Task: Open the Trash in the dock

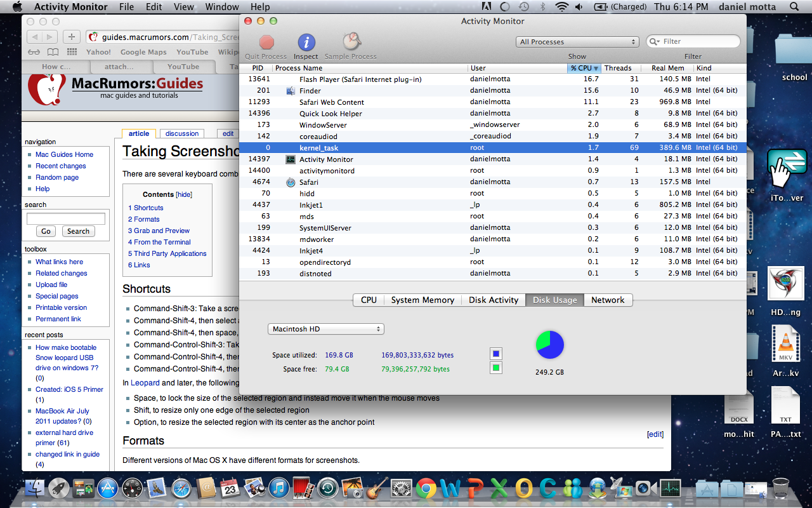Action: [781, 488]
